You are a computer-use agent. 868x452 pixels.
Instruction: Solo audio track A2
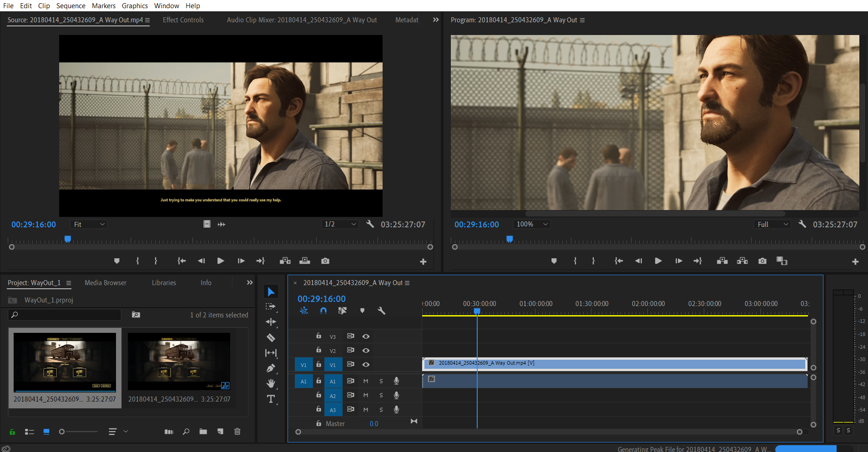click(381, 396)
